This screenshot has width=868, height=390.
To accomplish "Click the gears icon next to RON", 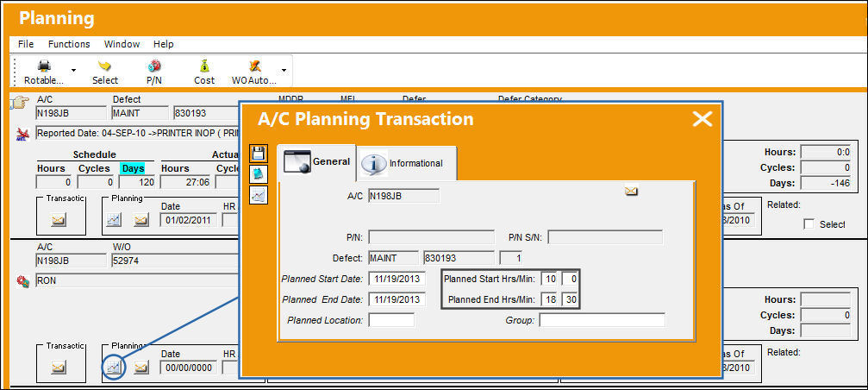I will coord(22,281).
